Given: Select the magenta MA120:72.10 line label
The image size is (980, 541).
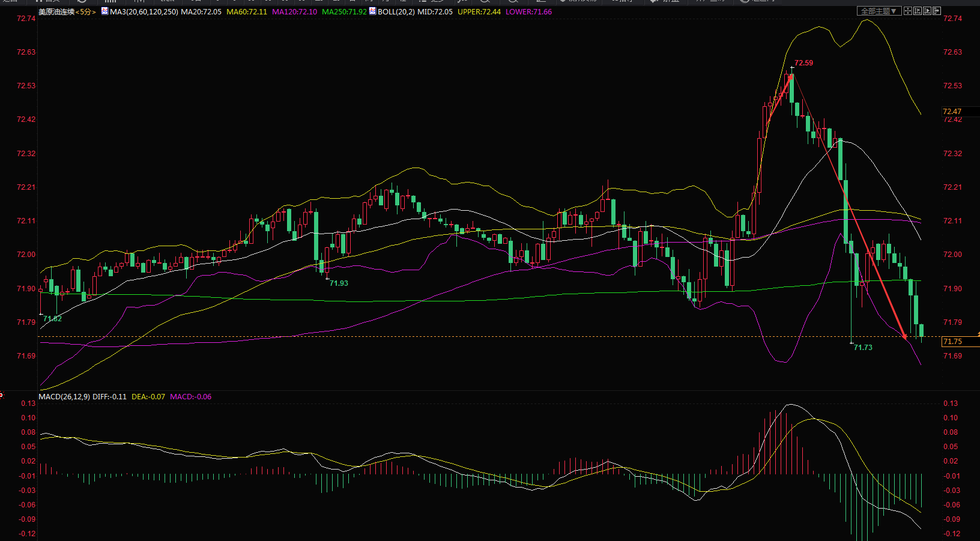Looking at the screenshot, I should tap(294, 11).
